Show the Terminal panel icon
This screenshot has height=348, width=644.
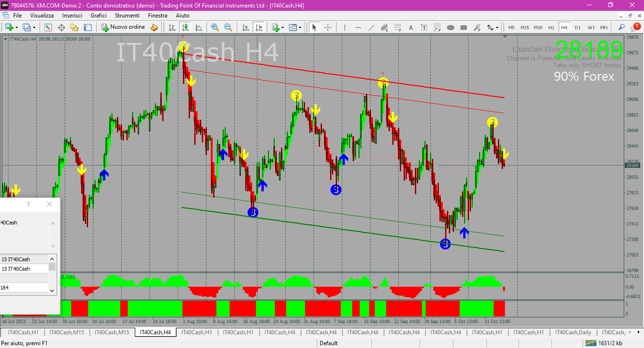[88, 27]
